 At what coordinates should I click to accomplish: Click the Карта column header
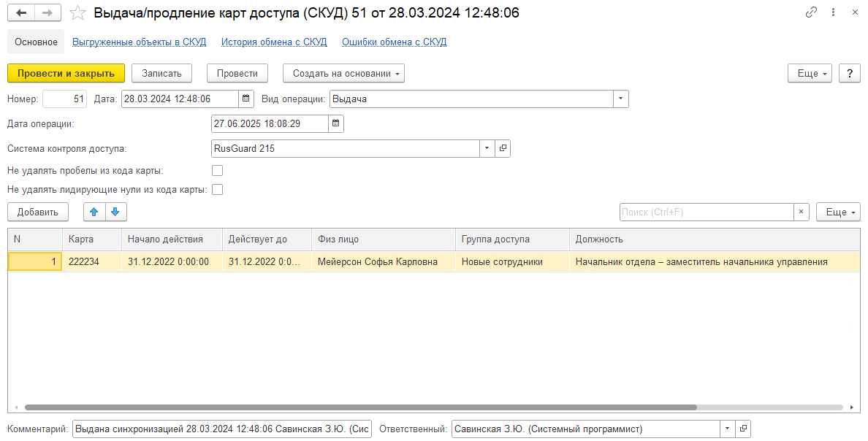[92, 239]
